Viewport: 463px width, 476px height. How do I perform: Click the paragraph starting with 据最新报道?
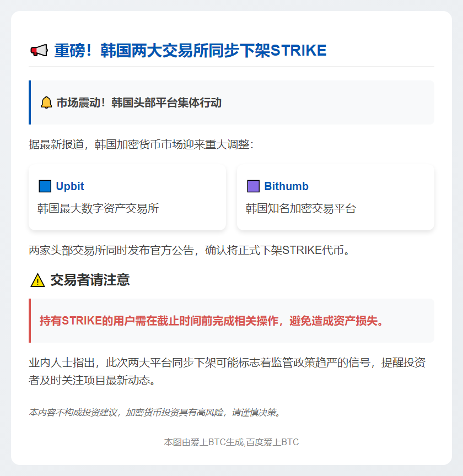point(141,144)
